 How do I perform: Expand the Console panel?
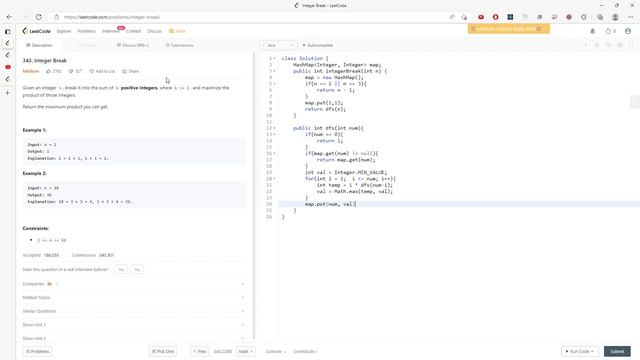(276, 351)
